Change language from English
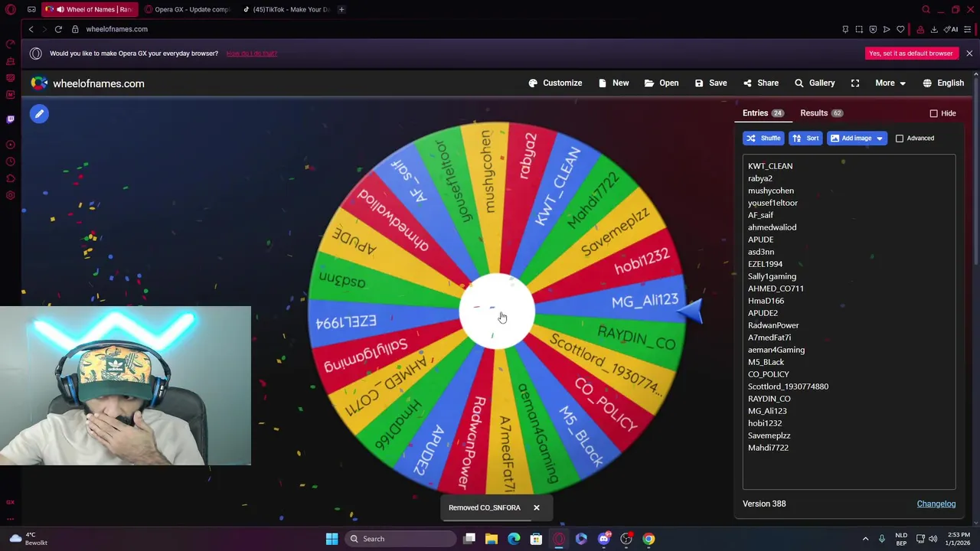The width and height of the screenshot is (980, 551). point(943,83)
